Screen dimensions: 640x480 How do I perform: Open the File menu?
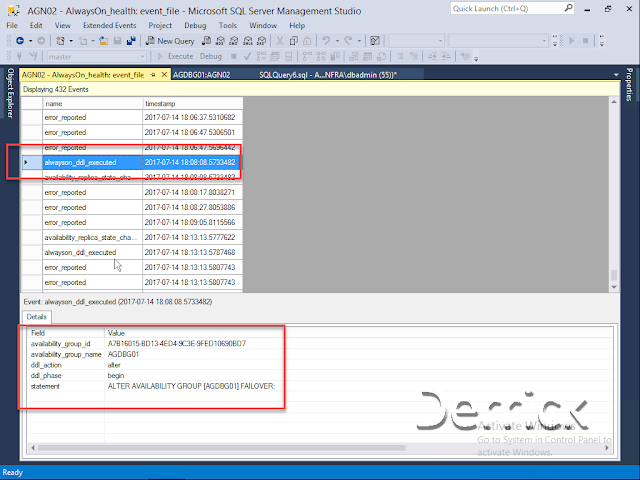[12, 25]
